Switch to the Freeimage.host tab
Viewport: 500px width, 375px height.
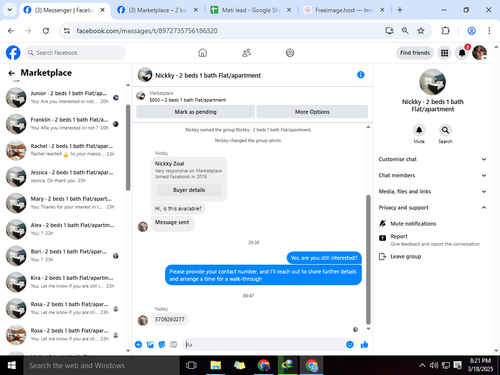point(344,10)
